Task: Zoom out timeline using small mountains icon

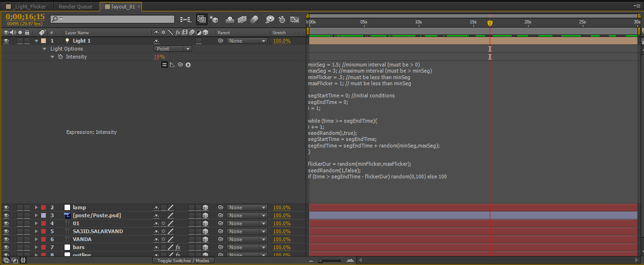Action: point(312,260)
